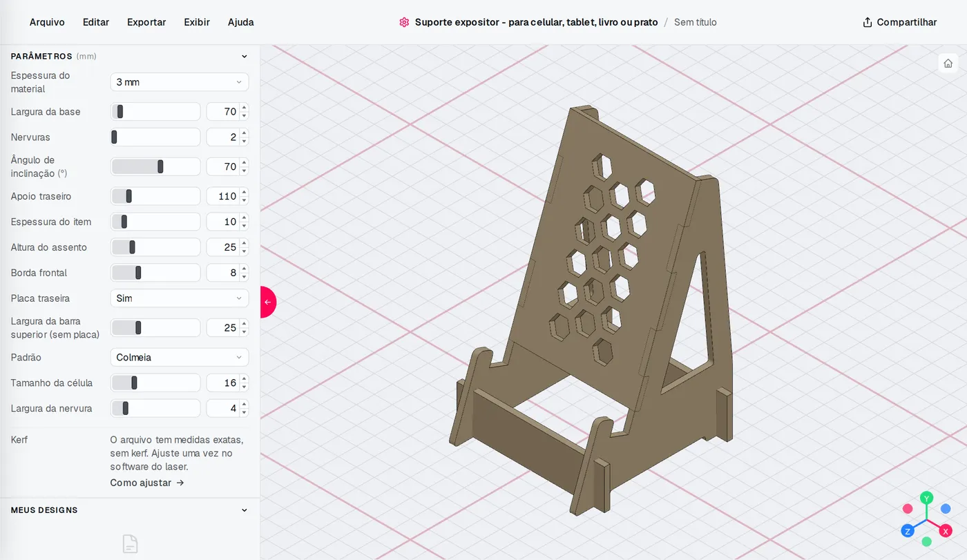Open the Ajuda menu
Viewport: 967px width, 560px height.
[241, 22]
